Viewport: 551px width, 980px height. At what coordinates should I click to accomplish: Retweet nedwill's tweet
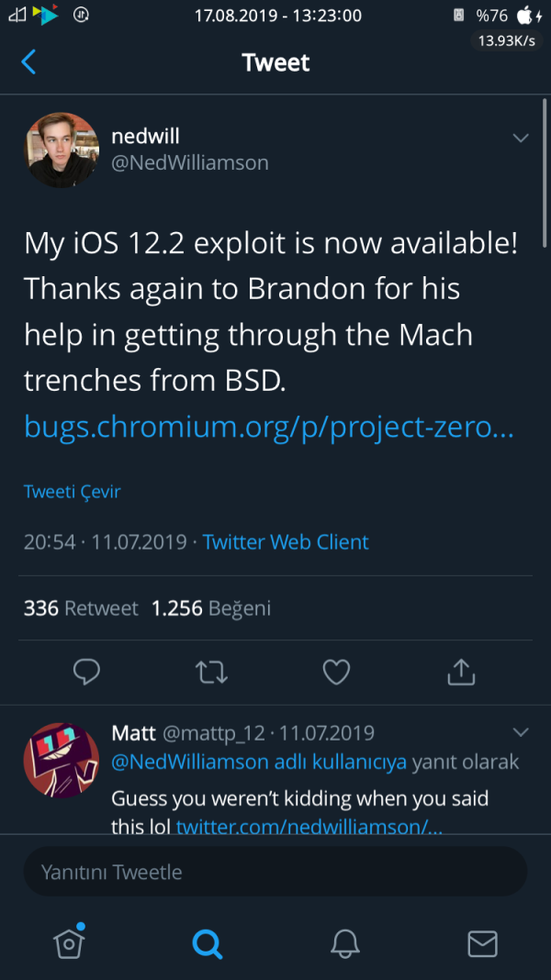[212, 673]
